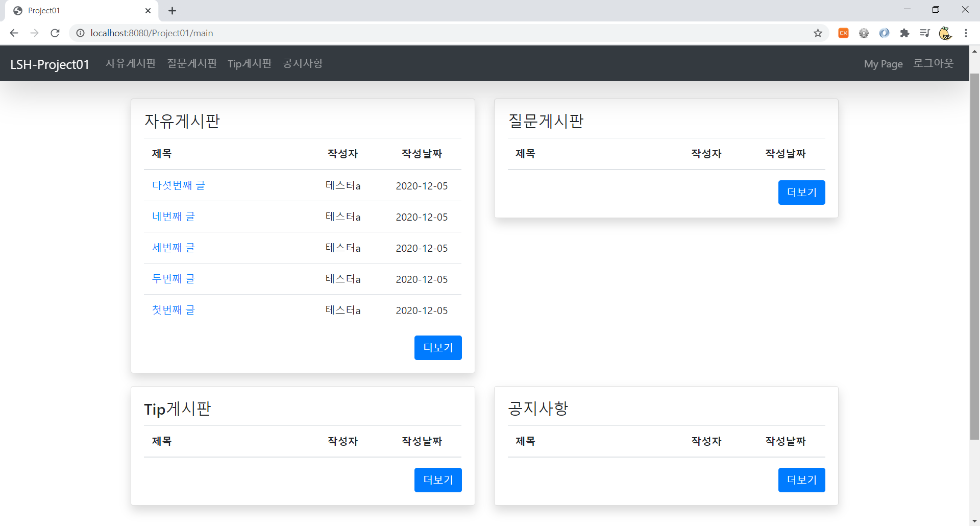
Task: Reload the current page
Action: pyautogui.click(x=55, y=33)
